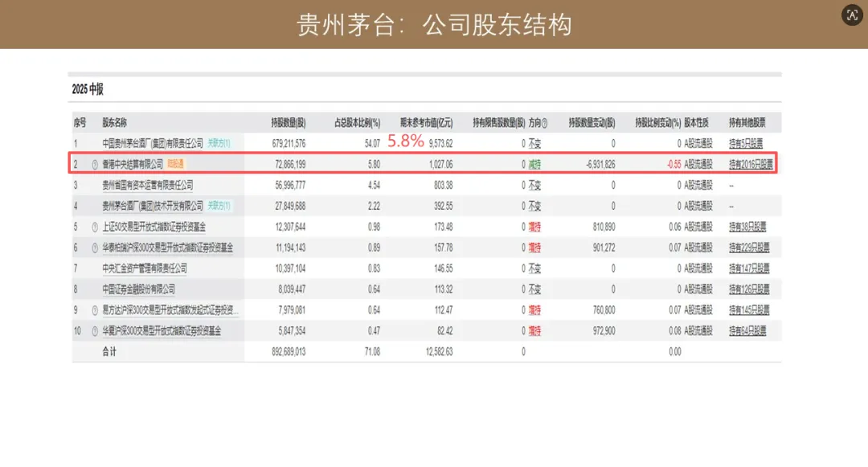Screen dimensions: 868x467
Task: Click 不变 direction in 中央汇金 row
Action: [534, 268]
